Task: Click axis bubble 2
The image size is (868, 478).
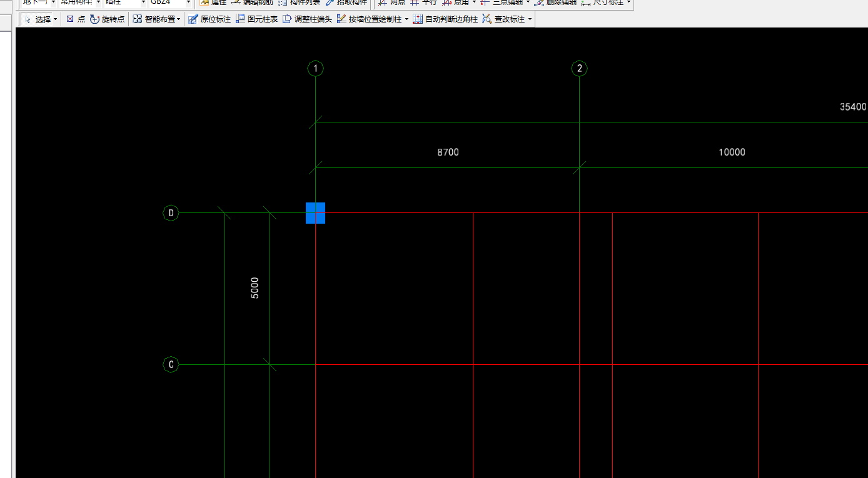Action: click(580, 68)
